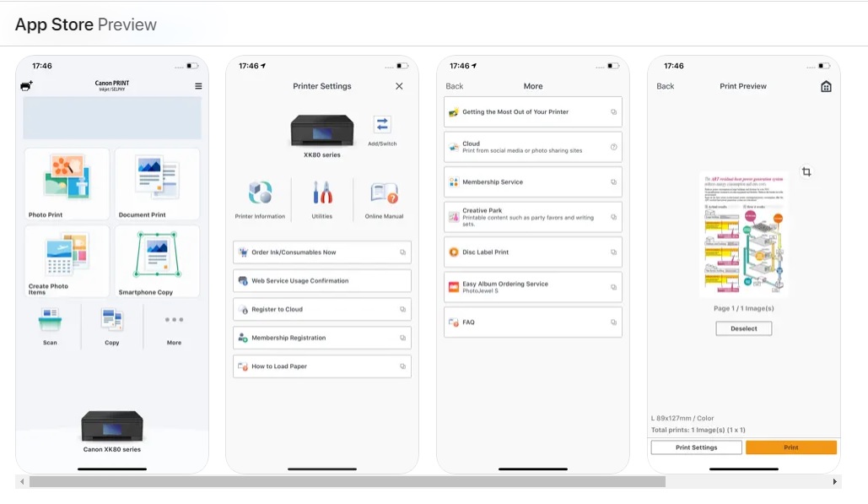
Task: Open Print Settings button
Action: [696, 447]
